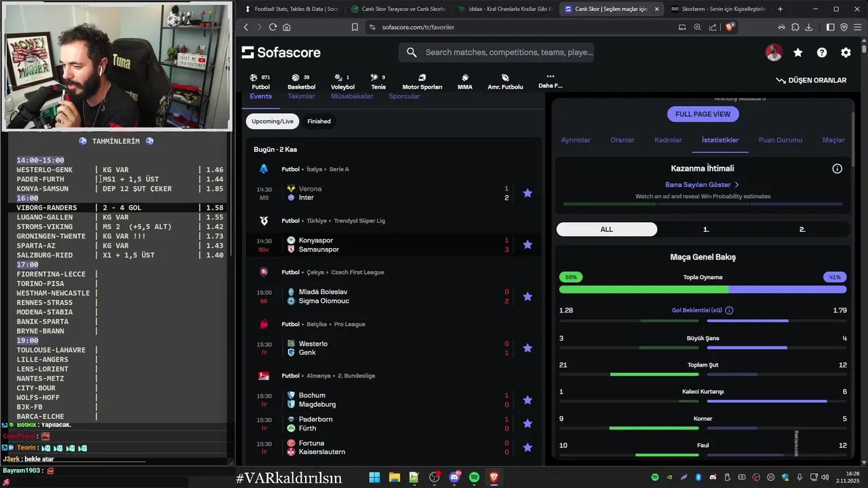
Task: Open the Maçlar tab
Action: [x=833, y=140]
